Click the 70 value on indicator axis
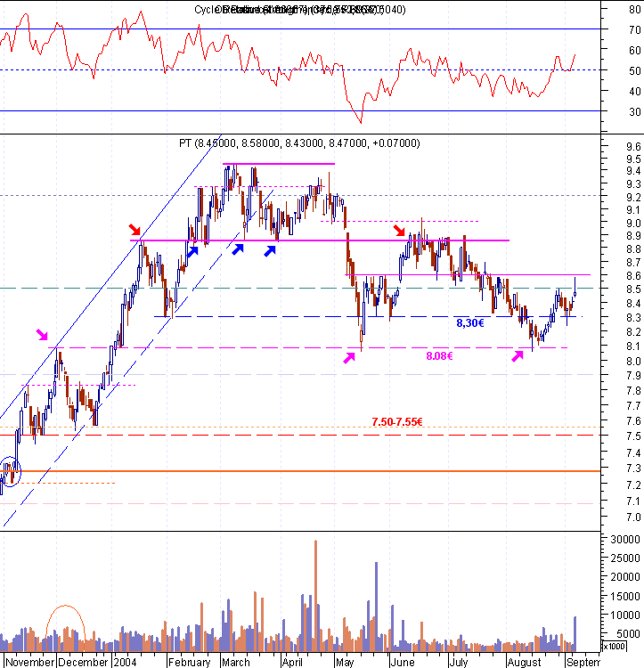This screenshot has width=644, height=668. (x=634, y=29)
